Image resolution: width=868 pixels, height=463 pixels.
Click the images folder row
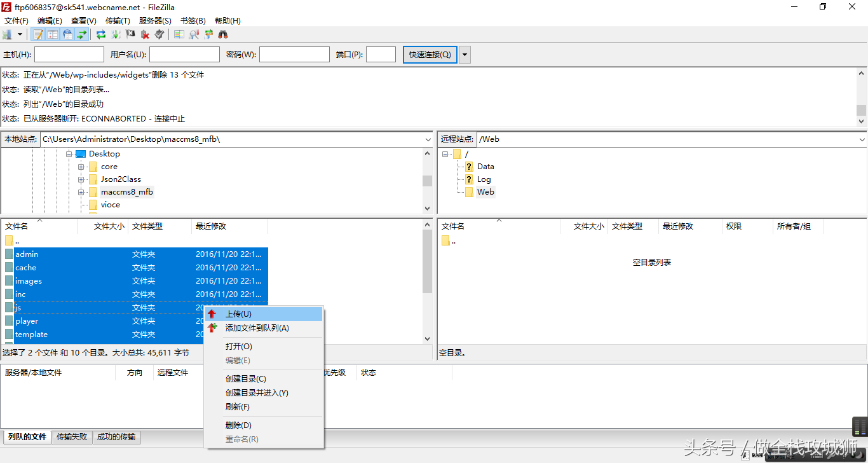coord(135,281)
